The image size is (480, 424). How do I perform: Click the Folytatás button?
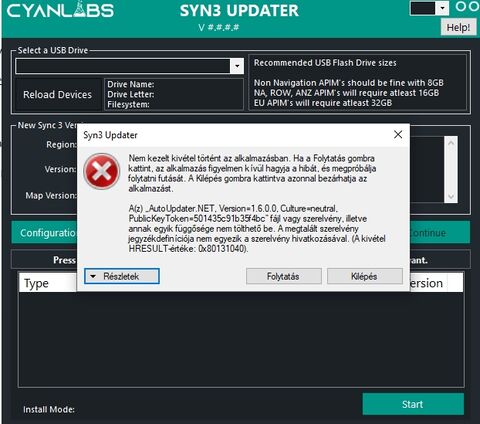(284, 276)
